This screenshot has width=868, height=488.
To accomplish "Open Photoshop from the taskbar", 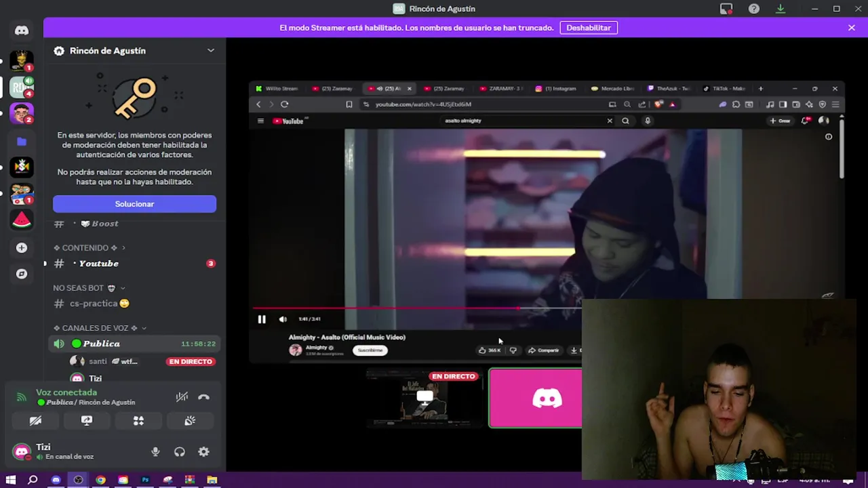I will point(145,480).
